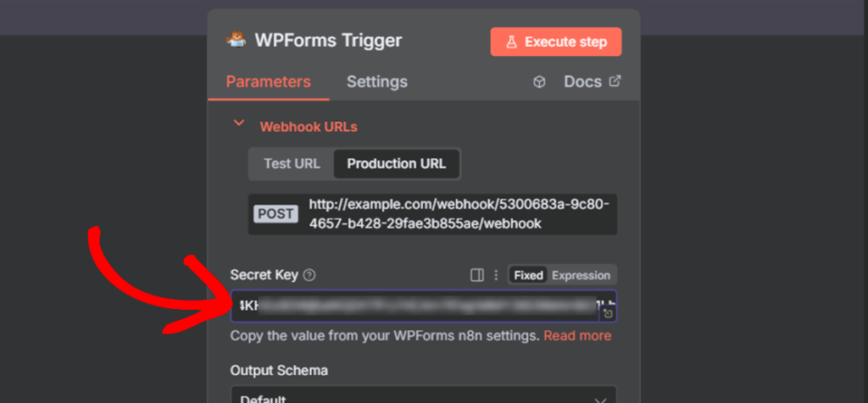868x403 pixels.
Task: Open the Parameters tab
Action: point(268,82)
